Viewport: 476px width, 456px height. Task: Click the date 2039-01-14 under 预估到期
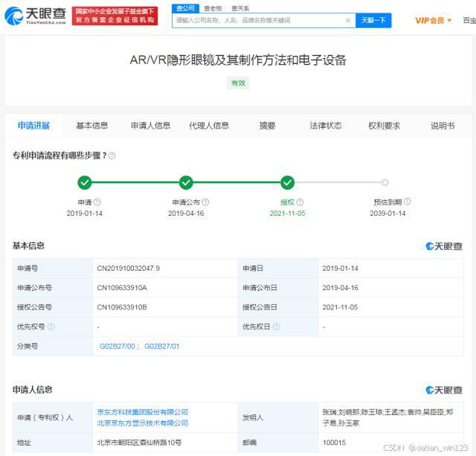387,213
